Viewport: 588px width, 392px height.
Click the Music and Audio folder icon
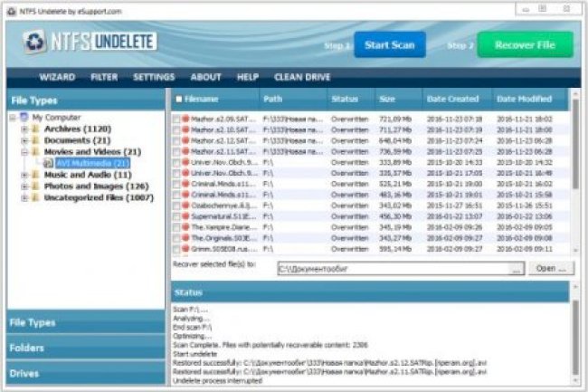click(x=35, y=175)
